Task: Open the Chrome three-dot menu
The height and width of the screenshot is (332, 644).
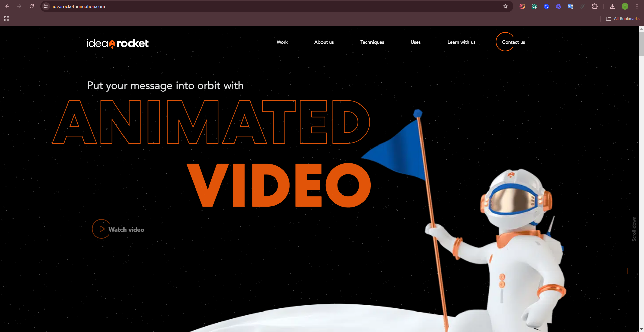Action: [637, 6]
